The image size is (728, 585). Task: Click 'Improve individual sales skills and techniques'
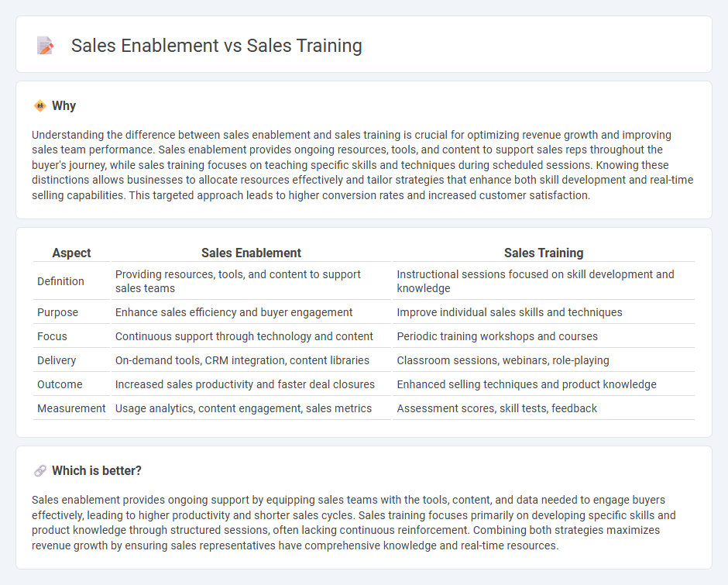tap(510, 312)
